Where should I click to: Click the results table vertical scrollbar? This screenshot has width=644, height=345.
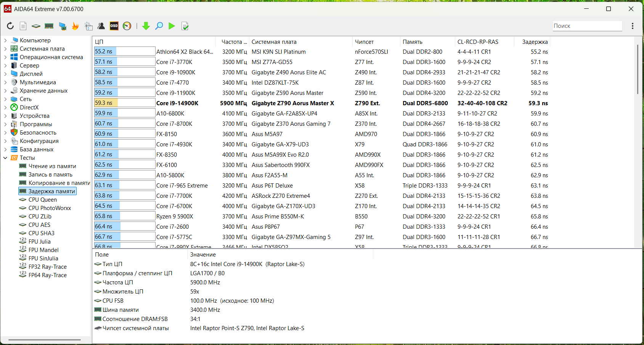tap(637, 69)
